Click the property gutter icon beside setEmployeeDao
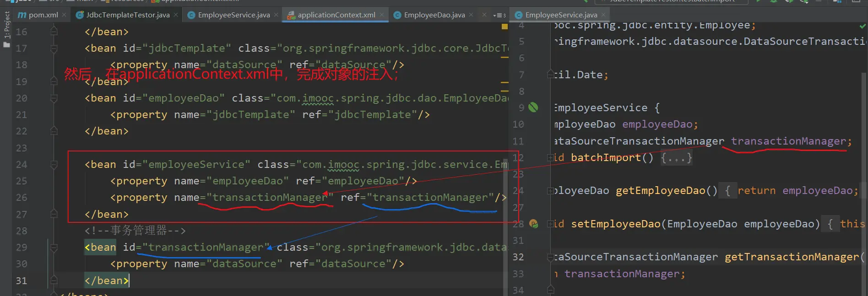 pyautogui.click(x=533, y=224)
